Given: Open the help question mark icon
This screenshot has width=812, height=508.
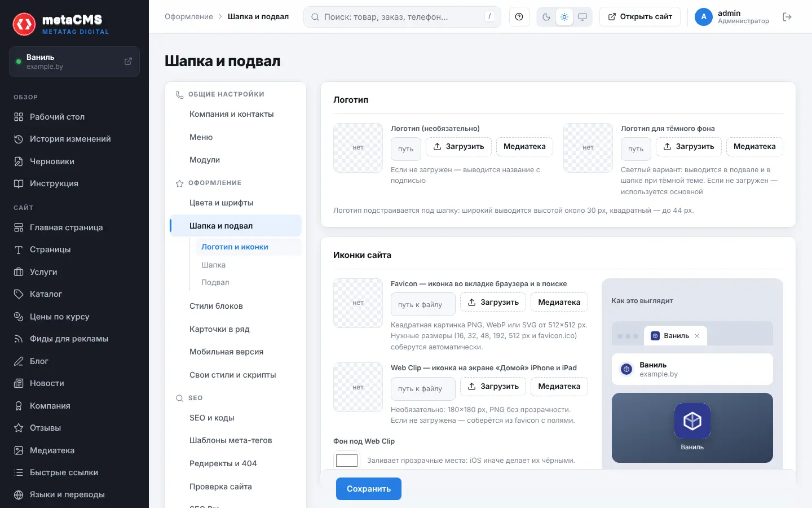Looking at the screenshot, I should click(x=519, y=17).
